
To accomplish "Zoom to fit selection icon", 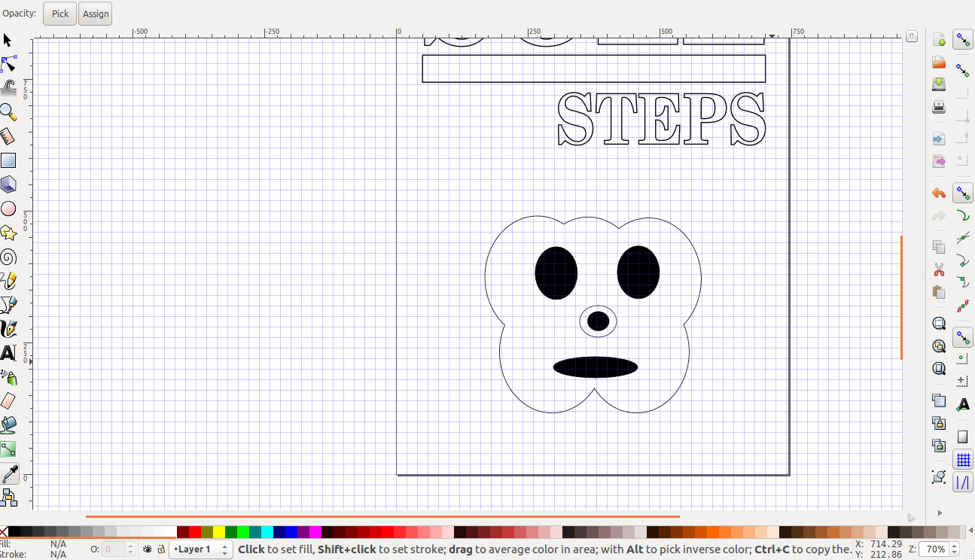I will (x=939, y=324).
